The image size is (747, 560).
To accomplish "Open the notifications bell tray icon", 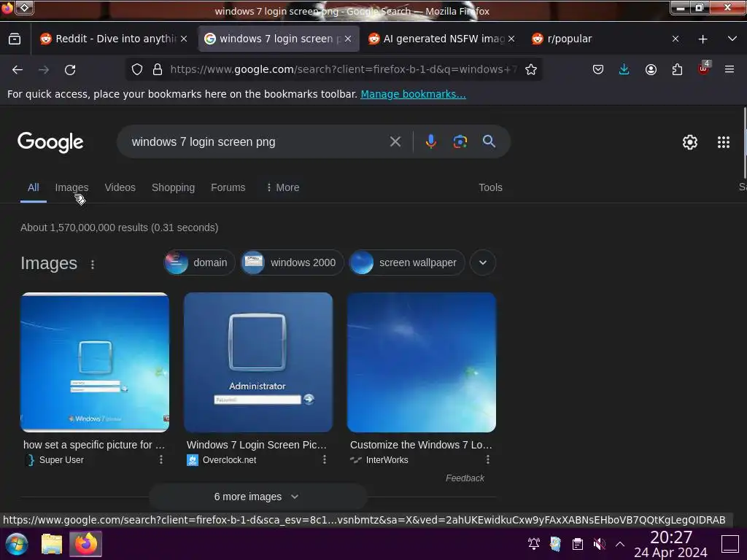I will click(x=533, y=544).
